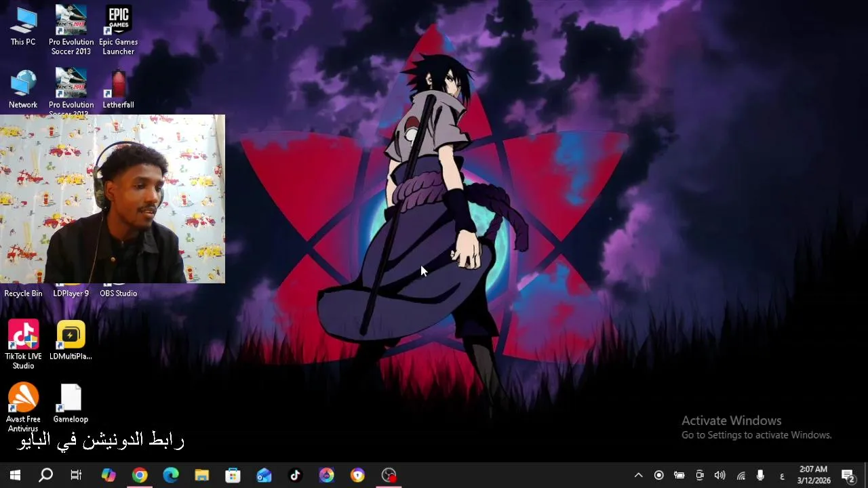Open TikTok app from taskbar

point(296,475)
